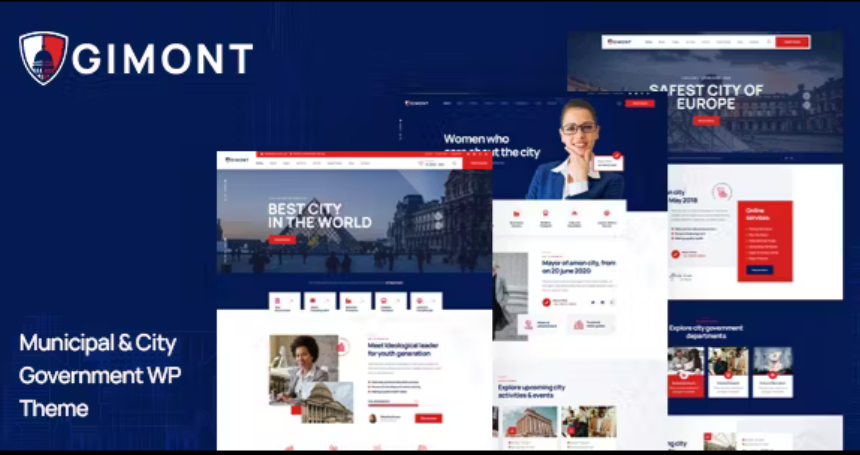Click Women who care about the city headline
This screenshot has width=860, height=455.
click(491, 145)
